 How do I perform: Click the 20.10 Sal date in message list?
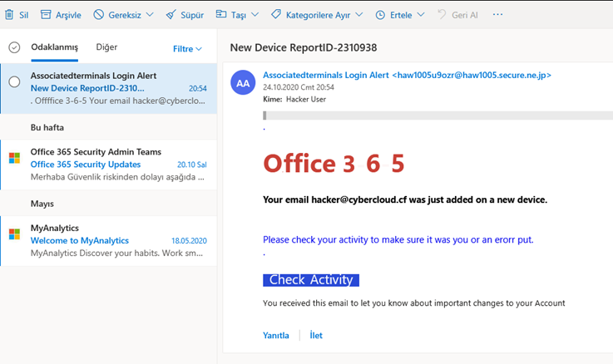click(192, 165)
